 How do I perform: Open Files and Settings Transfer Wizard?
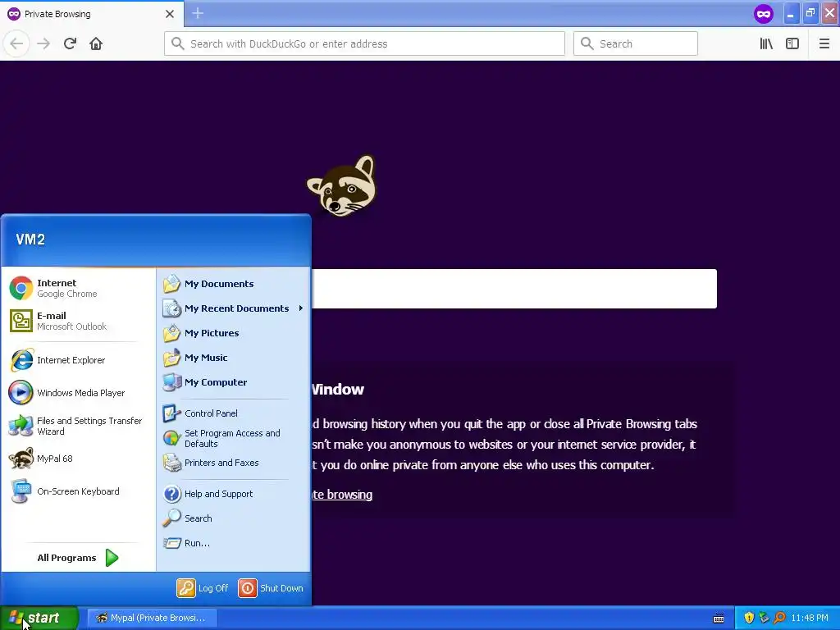[78, 426]
